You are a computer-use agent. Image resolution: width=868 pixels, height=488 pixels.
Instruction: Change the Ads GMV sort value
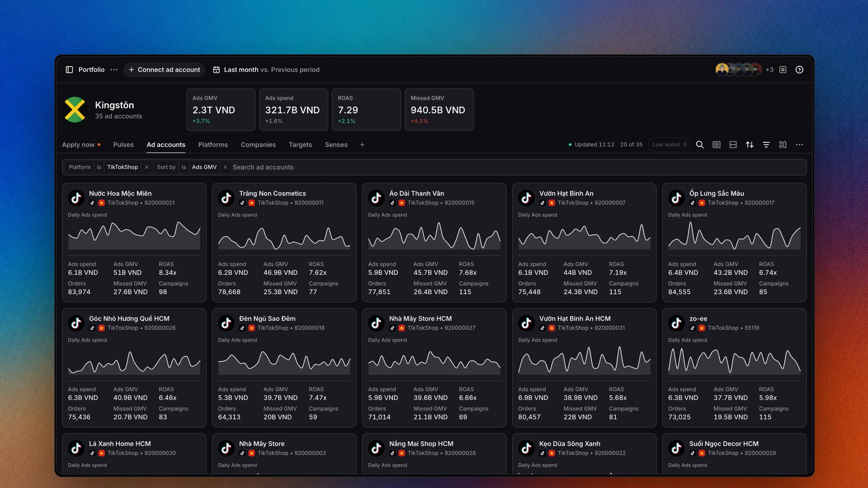205,167
